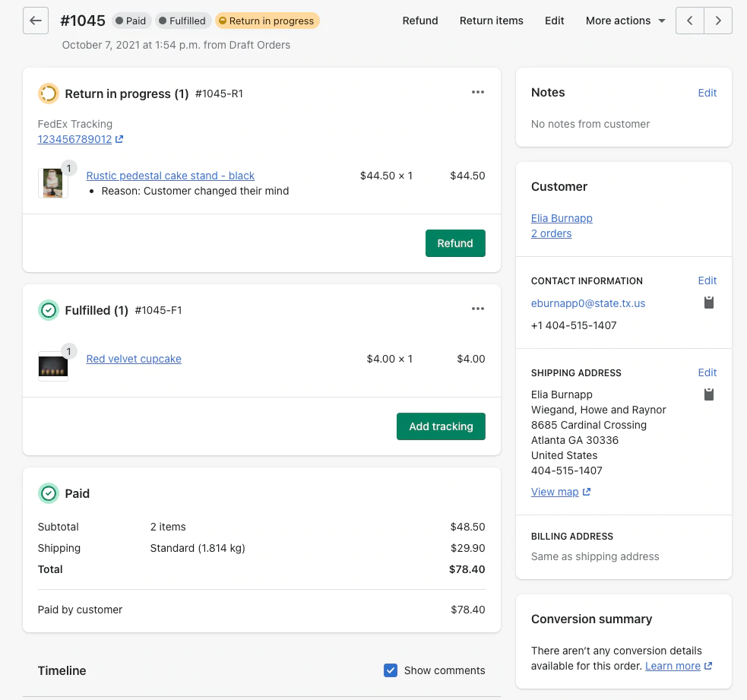747x700 pixels.
Task: Click Return items in the top bar
Action: tap(491, 21)
